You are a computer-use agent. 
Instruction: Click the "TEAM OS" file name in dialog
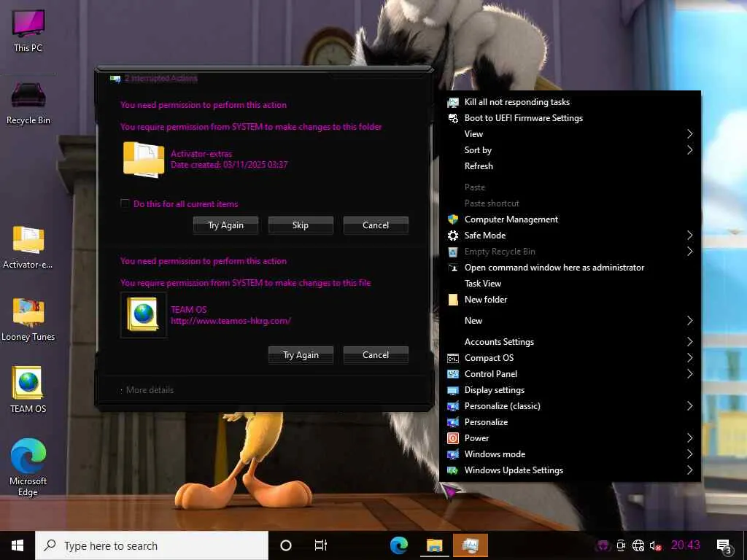(x=189, y=309)
